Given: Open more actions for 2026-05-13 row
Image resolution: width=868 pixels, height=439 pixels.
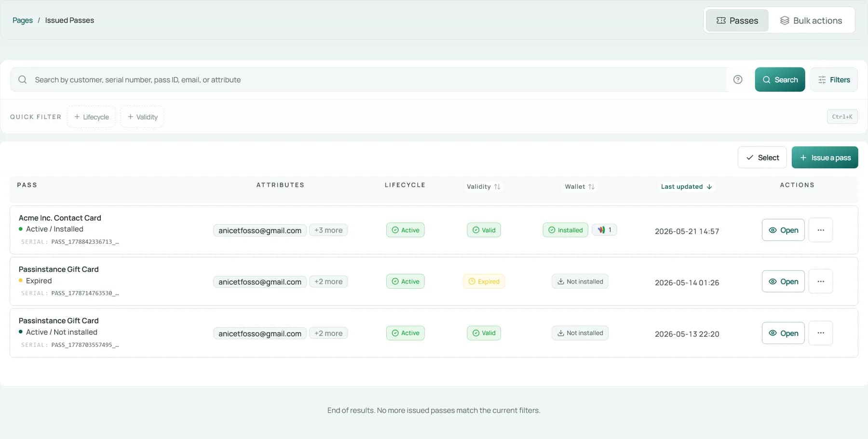Looking at the screenshot, I should click(821, 333).
